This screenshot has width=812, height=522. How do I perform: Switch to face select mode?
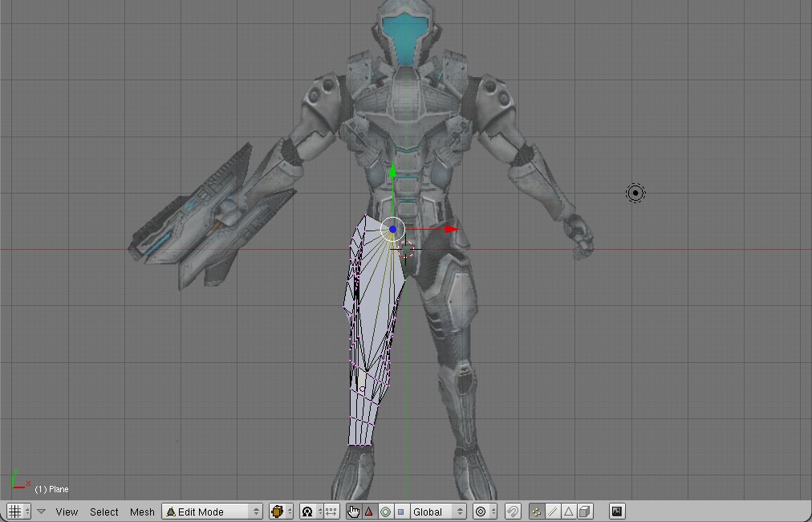569,512
